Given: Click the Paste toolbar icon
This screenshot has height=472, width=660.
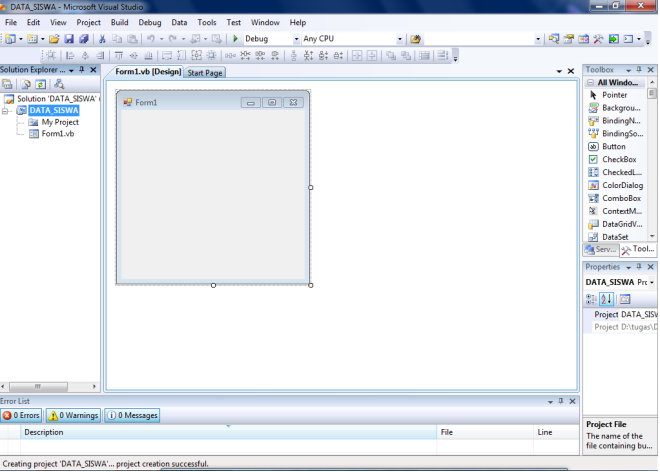Looking at the screenshot, I should click(132, 39).
